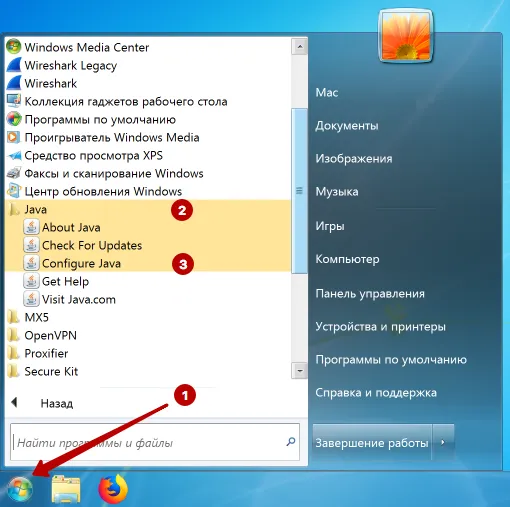Click the Проигрыватель Windows Media icon
Screen dimensions: 510x507
[14, 137]
